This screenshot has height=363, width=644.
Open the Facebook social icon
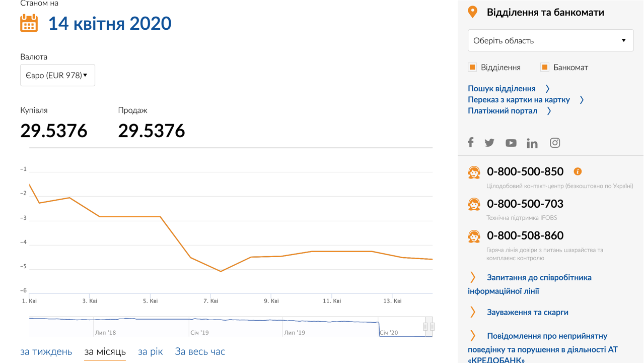pos(470,143)
